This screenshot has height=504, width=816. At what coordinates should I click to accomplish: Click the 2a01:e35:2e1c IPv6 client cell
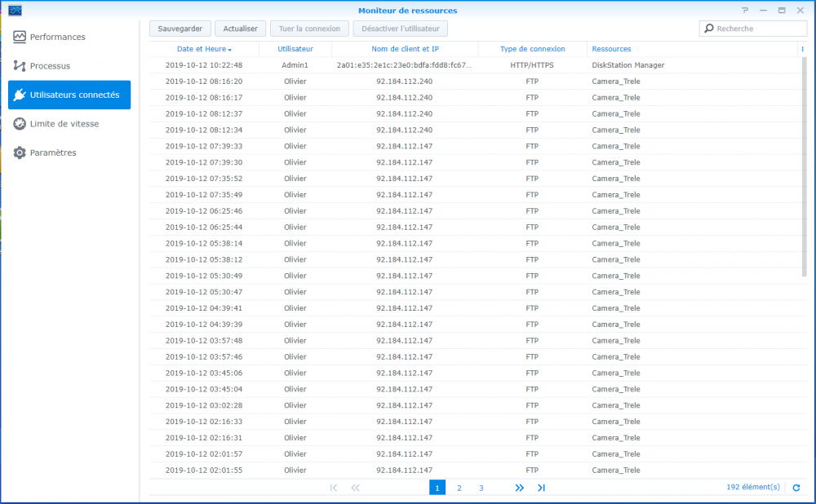tap(405, 65)
